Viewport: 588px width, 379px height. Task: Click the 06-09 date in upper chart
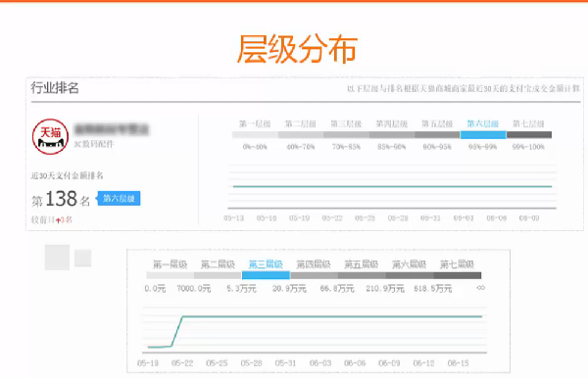click(529, 217)
